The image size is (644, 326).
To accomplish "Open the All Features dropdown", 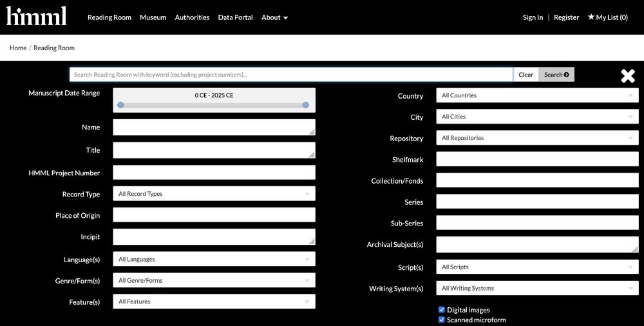I will click(214, 302).
